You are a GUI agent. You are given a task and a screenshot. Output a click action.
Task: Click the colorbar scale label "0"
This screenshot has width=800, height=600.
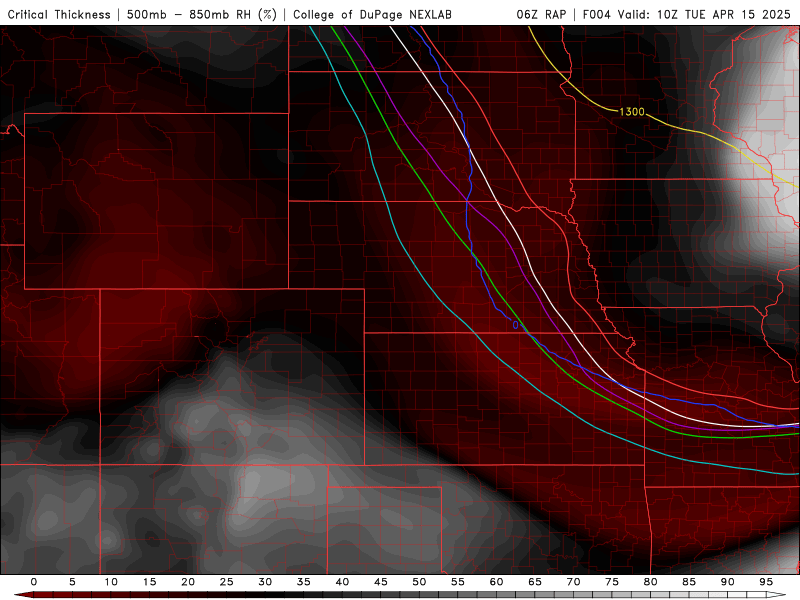click(x=34, y=582)
